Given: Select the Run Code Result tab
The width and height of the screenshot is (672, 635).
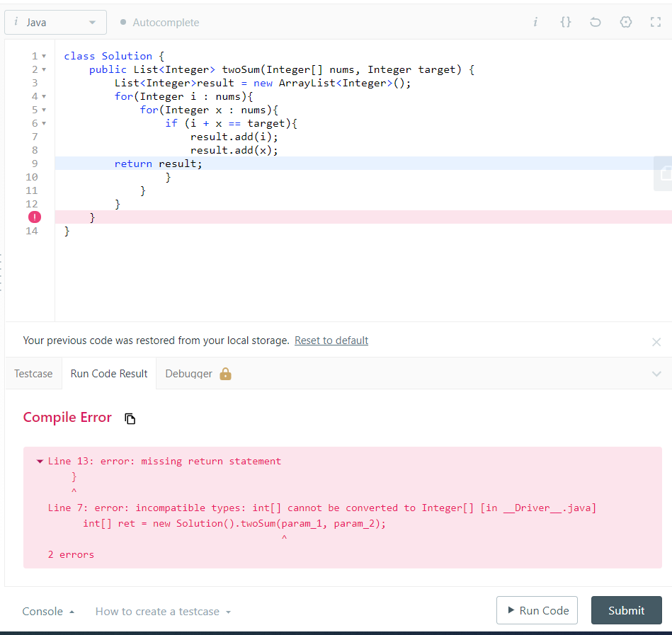Looking at the screenshot, I should (109, 374).
